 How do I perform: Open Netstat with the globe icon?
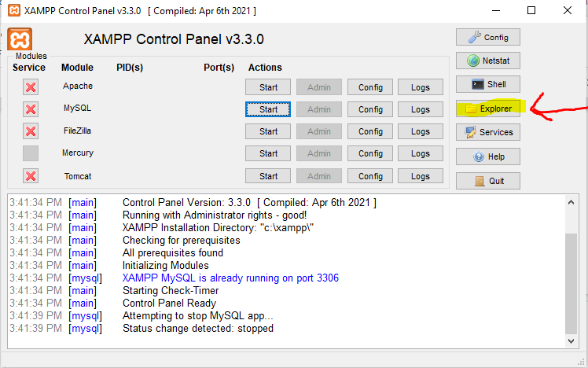click(x=488, y=61)
